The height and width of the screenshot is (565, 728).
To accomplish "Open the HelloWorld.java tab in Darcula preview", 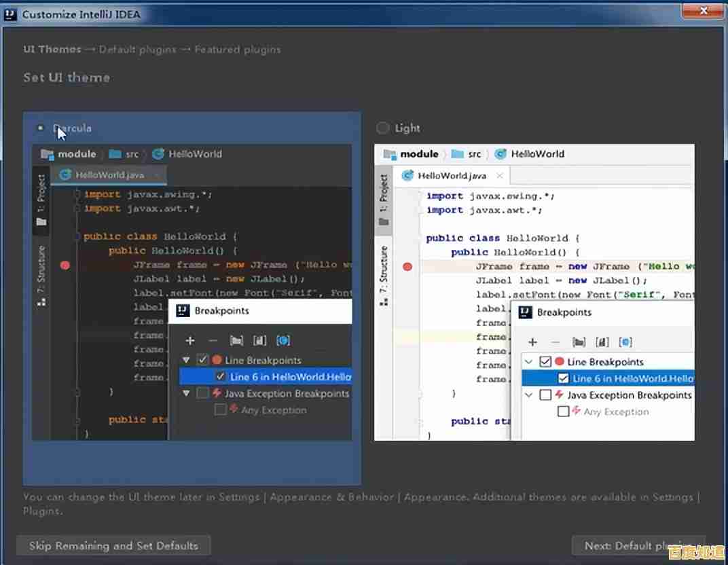I will 109,175.
